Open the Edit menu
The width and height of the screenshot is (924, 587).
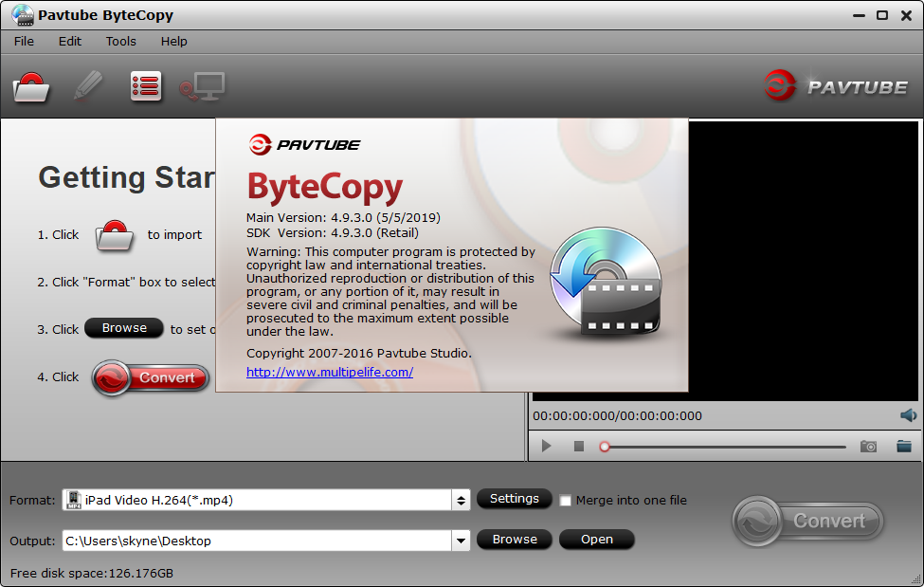(x=69, y=42)
